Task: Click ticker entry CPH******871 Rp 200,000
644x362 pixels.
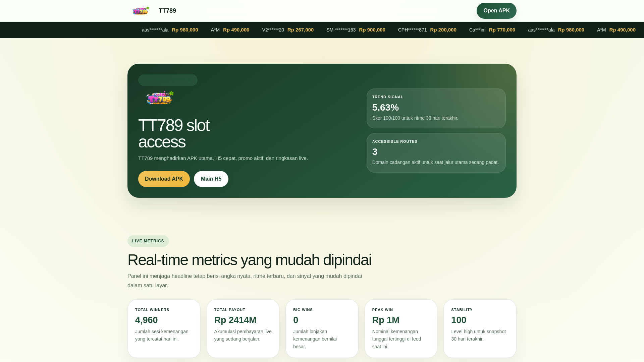Action: [427, 30]
